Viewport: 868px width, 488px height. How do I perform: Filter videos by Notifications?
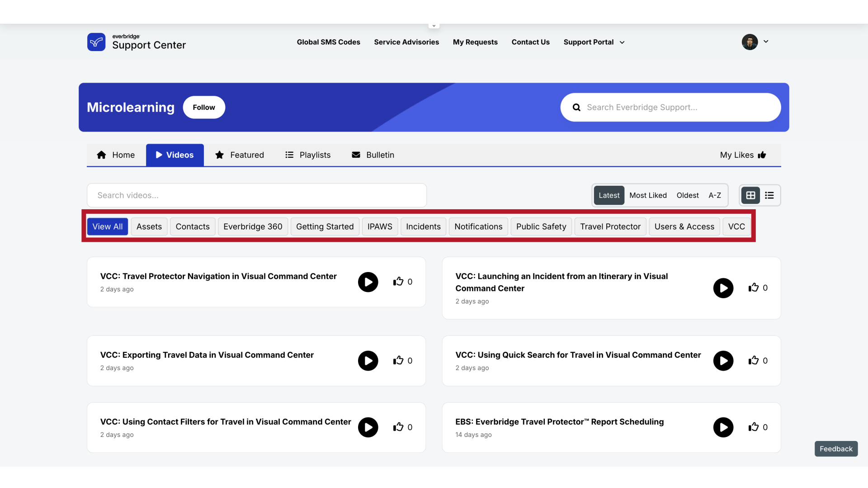478,226
